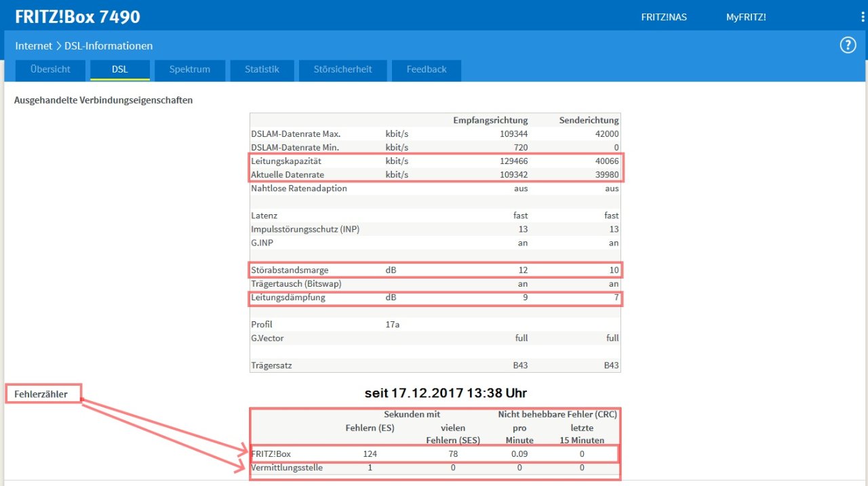Open the Spektrum tab
Screen dimensions: 868x486
pos(189,69)
